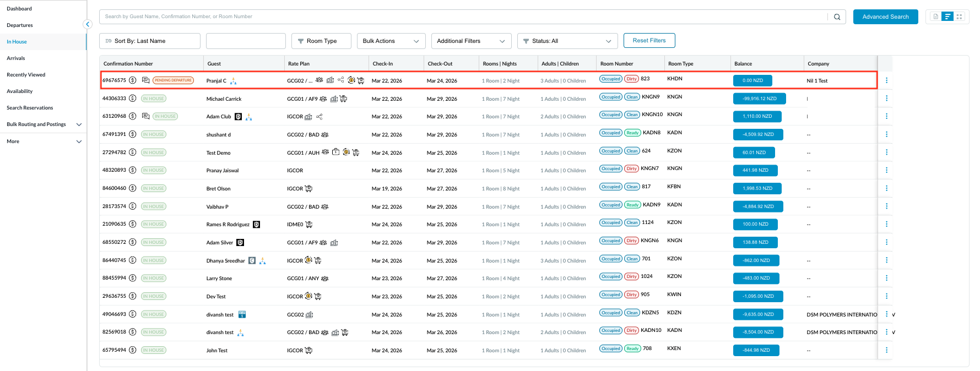The width and height of the screenshot is (980, 371).
Task: Click the Reset Filters button
Action: (x=649, y=41)
